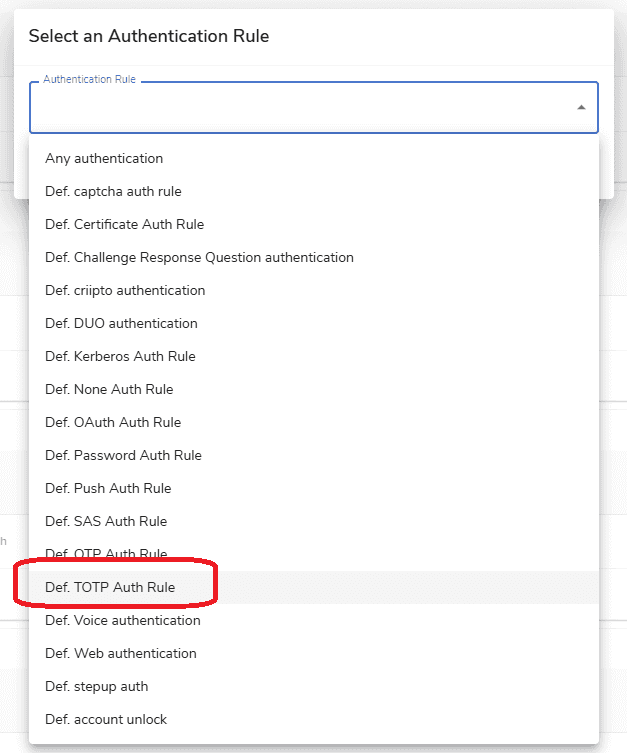This screenshot has width=634, height=753.
Task: Choose 'Def. Voice authentication' option
Action: 122,620
